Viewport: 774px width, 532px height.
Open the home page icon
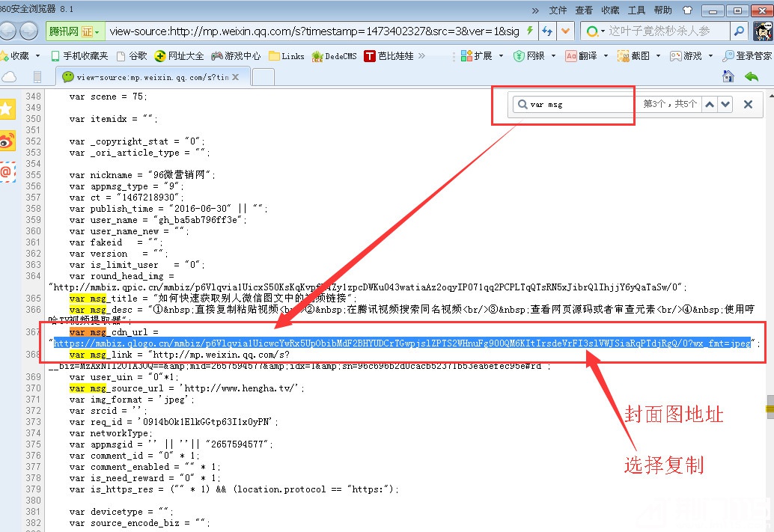tap(728, 76)
